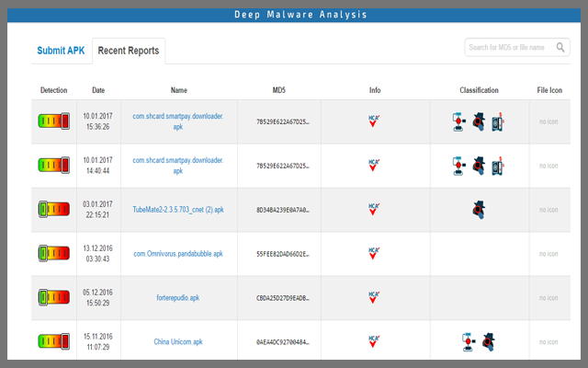
Task: Click the Search for MD5 or file name field
Action: coord(510,47)
